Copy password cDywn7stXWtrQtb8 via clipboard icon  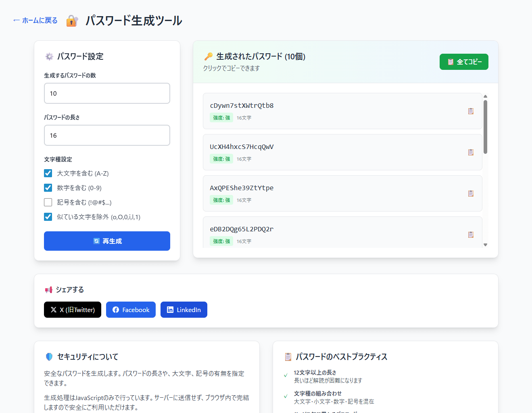pyautogui.click(x=470, y=111)
